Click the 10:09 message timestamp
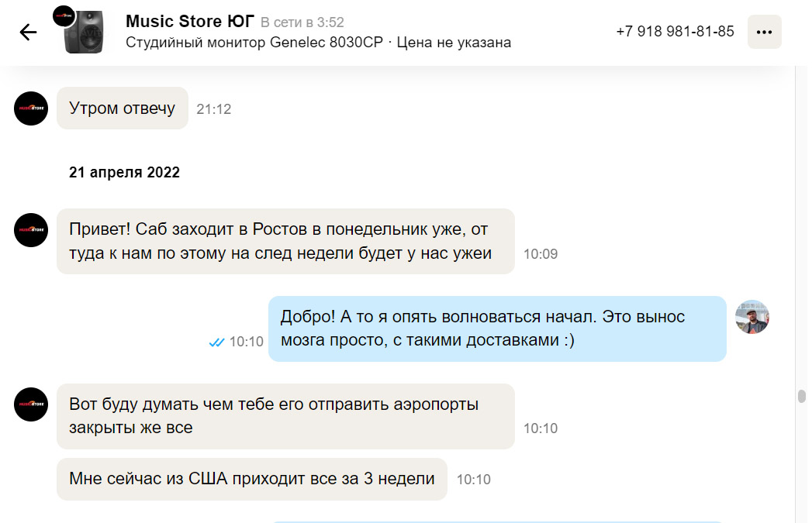Screen dimensions: 812x523 tap(540, 254)
